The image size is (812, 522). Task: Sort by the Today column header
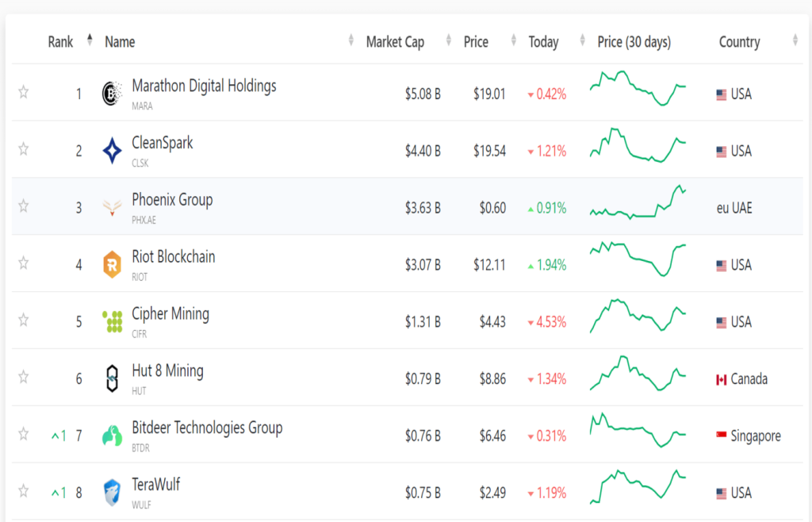[543, 42]
